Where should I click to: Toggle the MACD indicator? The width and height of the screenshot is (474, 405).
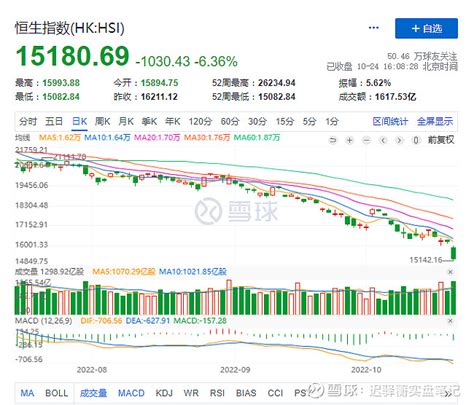click(131, 393)
